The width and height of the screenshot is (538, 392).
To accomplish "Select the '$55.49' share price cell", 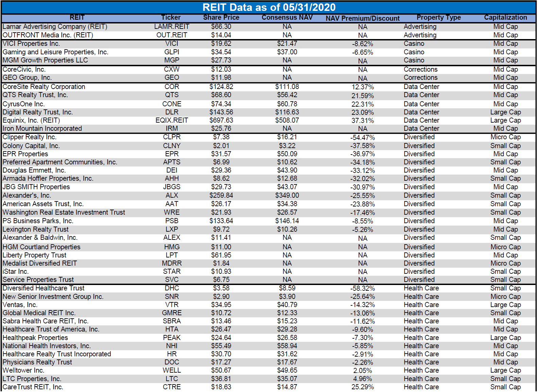I will [x=221, y=346].
